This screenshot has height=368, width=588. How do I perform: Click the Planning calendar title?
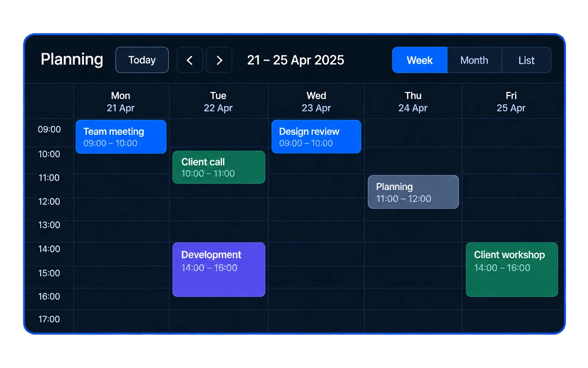pos(72,60)
